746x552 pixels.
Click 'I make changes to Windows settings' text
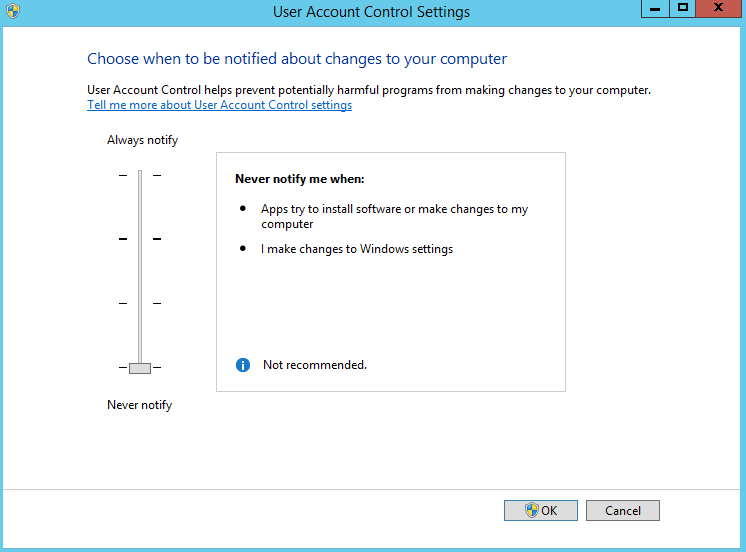tap(357, 249)
